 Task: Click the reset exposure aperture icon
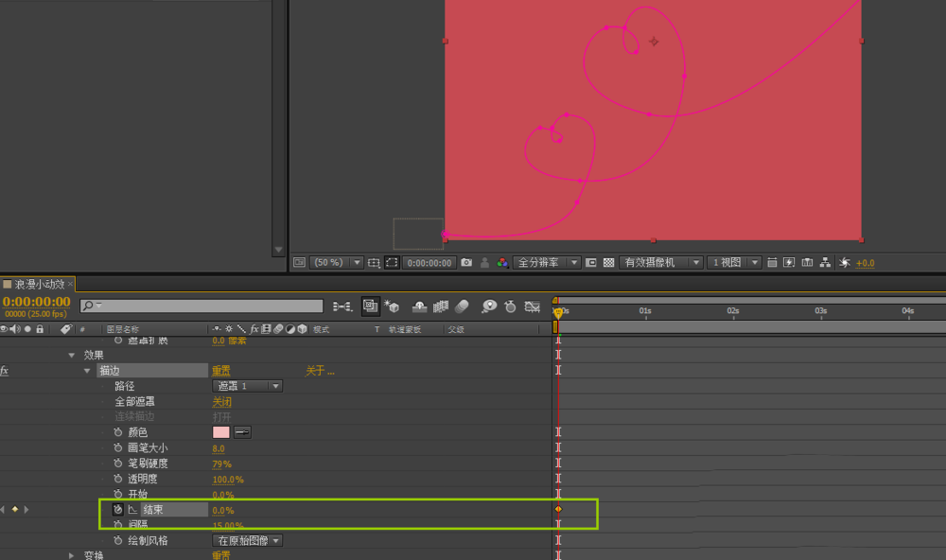tap(845, 263)
